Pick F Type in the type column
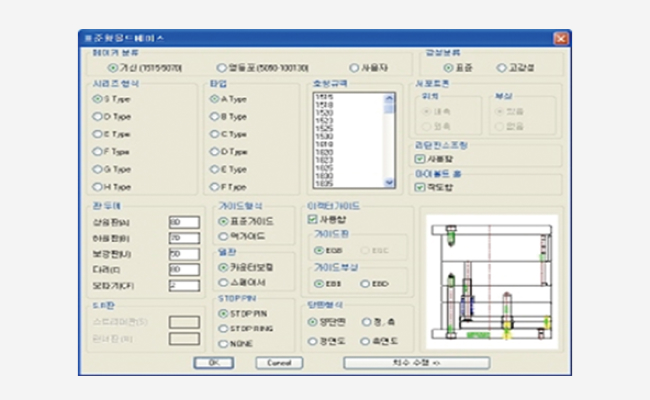The image size is (650, 400). click(215, 187)
